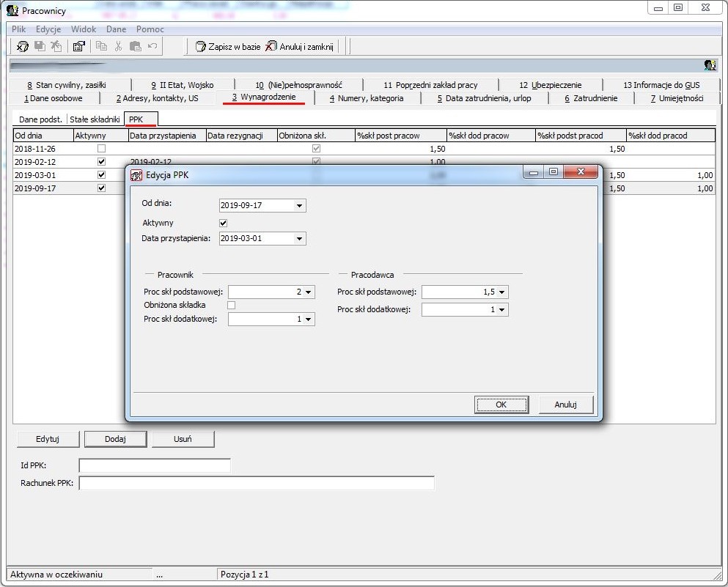The height and width of the screenshot is (587, 728).
Task: Expand Pracodawca Proc skł podstawowej dropdown
Action: 502,292
